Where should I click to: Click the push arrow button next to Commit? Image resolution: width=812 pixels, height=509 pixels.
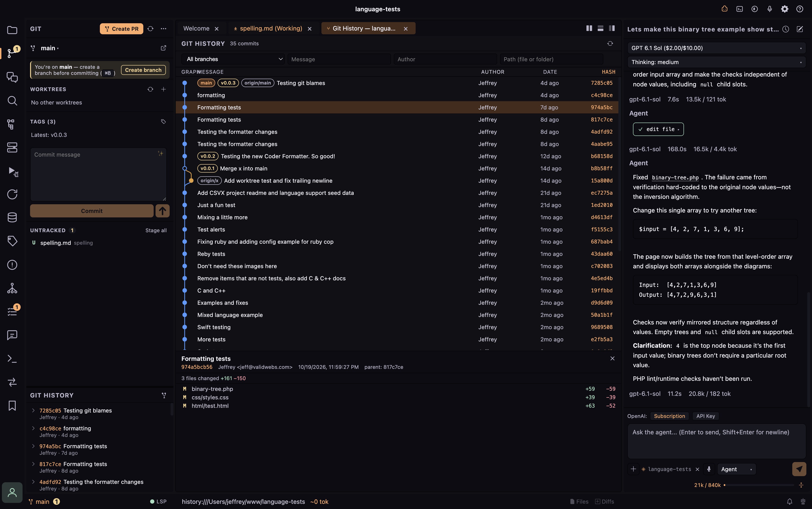[x=162, y=211]
